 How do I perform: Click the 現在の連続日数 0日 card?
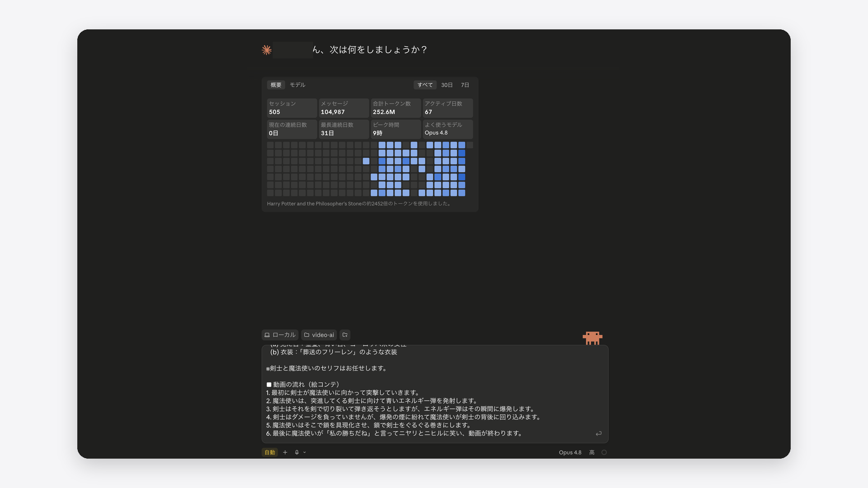292,129
